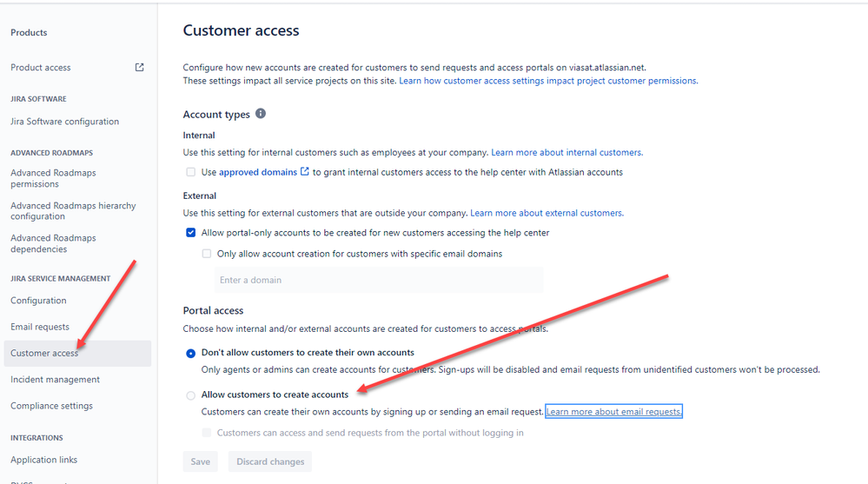The image size is (868, 484).
Task: Open Learn more about internal customers link
Action: point(567,153)
